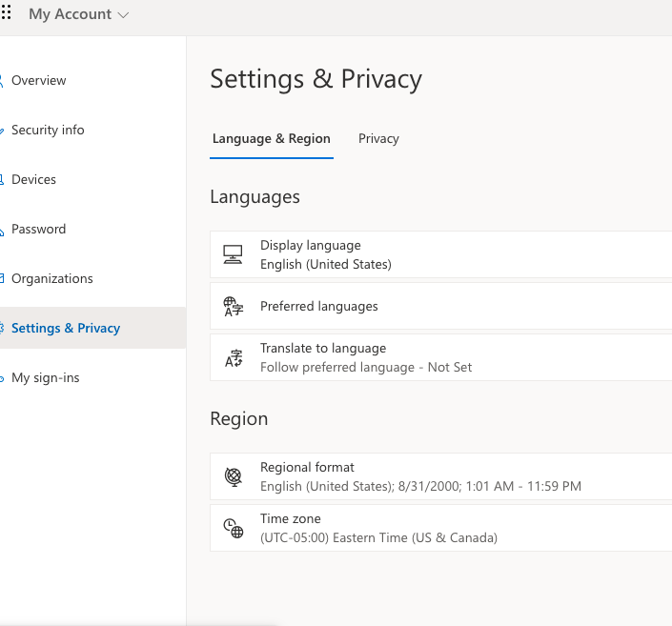This screenshot has height=626, width=672.
Task: Open My sign-ins page
Action: [x=46, y=378]
